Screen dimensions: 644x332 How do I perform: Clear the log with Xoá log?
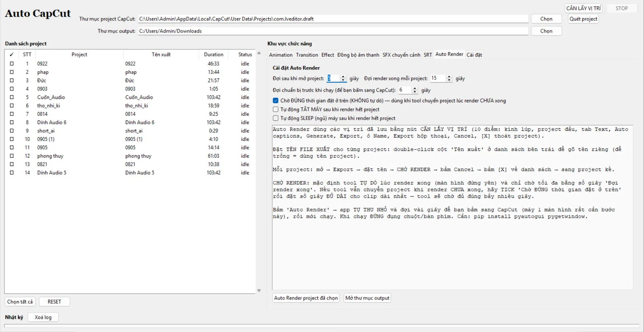point(43,317)
